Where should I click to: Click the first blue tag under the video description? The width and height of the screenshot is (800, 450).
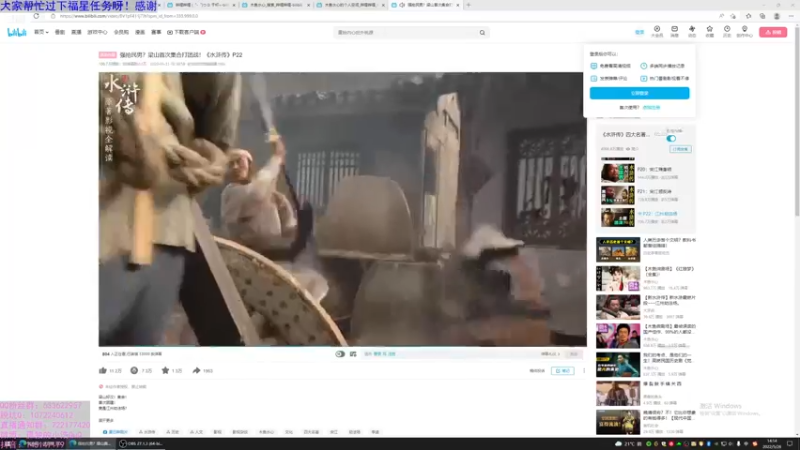(x=115, y=432)
